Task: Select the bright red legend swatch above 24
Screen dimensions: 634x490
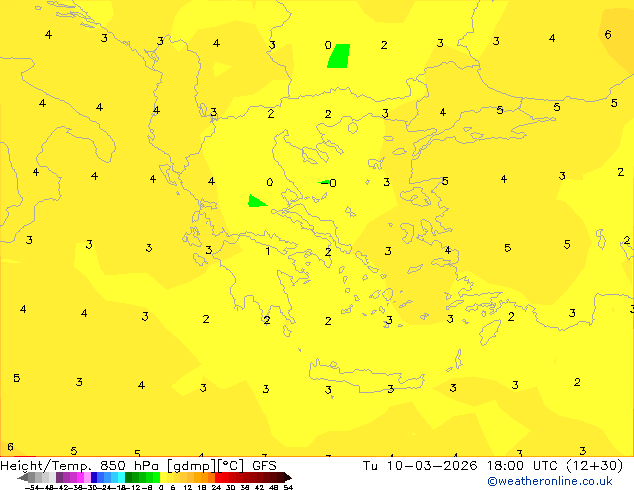Action: coord(218,478)
